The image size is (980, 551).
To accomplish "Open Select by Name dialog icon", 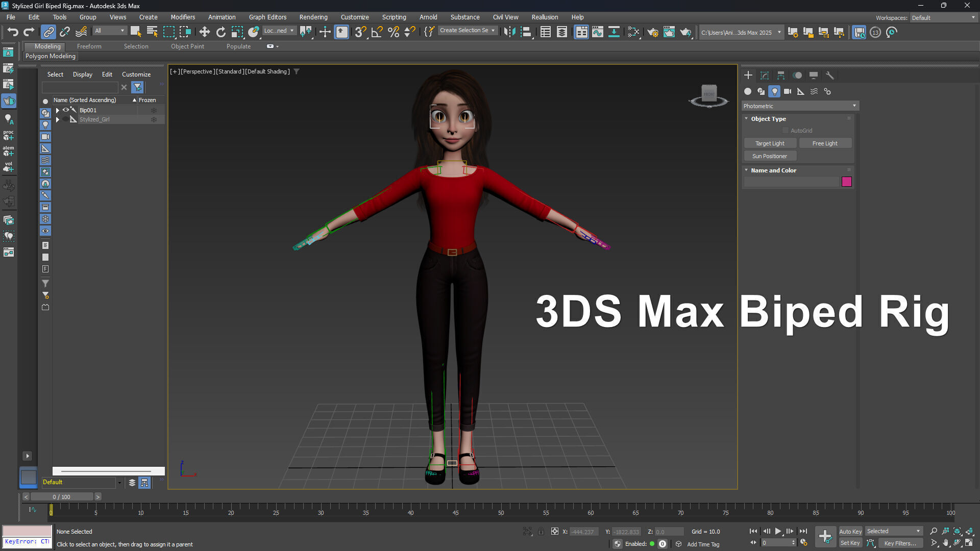I will click(152, 32).
